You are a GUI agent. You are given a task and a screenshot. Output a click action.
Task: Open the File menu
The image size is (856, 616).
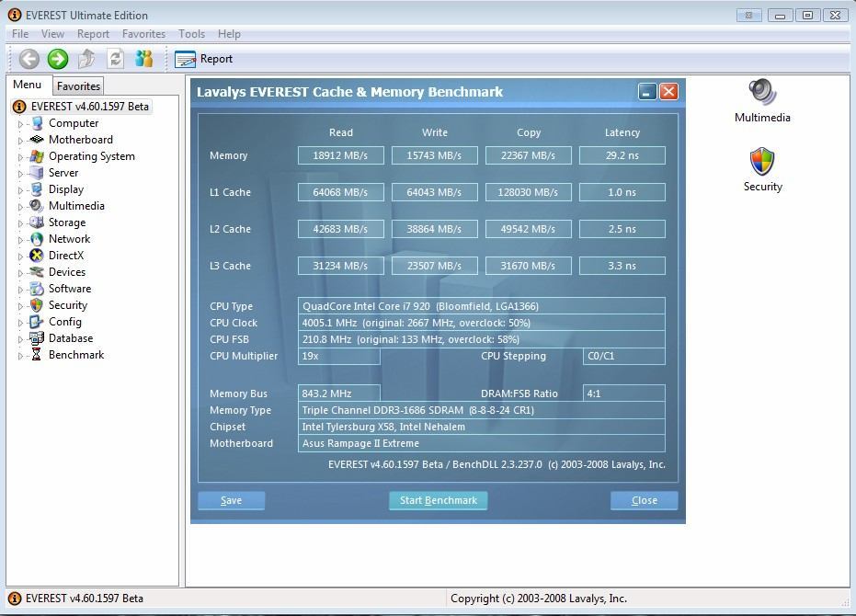tap(20, 34)
